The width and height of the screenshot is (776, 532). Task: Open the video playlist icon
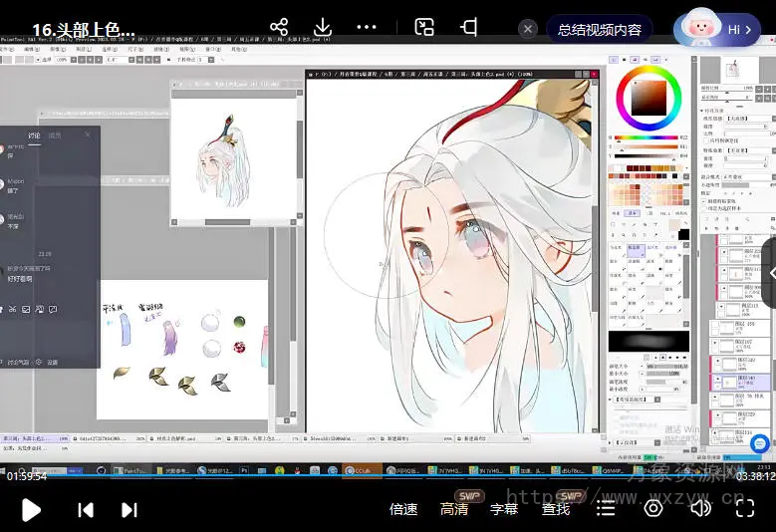[605, 509]
